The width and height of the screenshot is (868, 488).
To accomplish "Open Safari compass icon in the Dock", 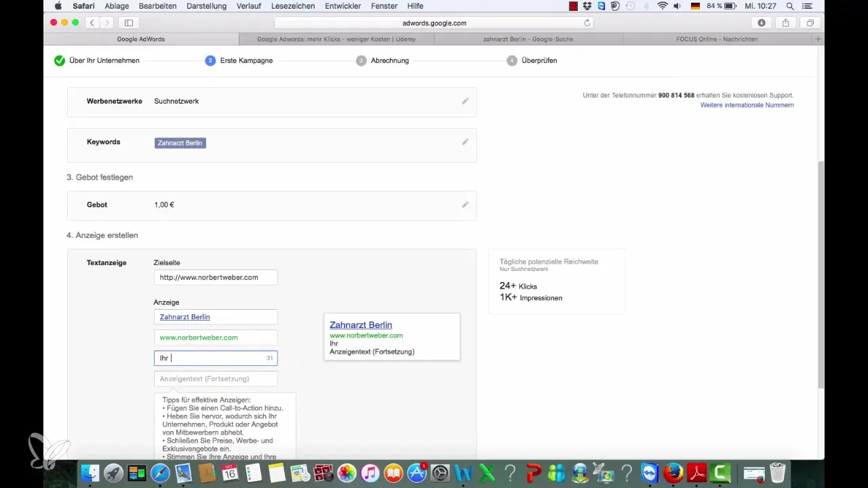I will [x=160, y=472].
